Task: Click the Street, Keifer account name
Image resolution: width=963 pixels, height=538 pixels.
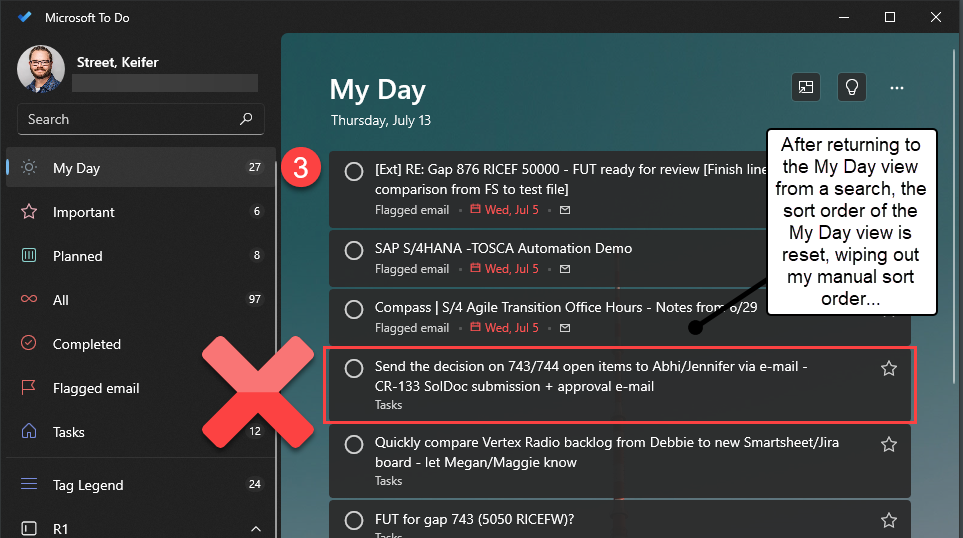Action: (118, 62)
